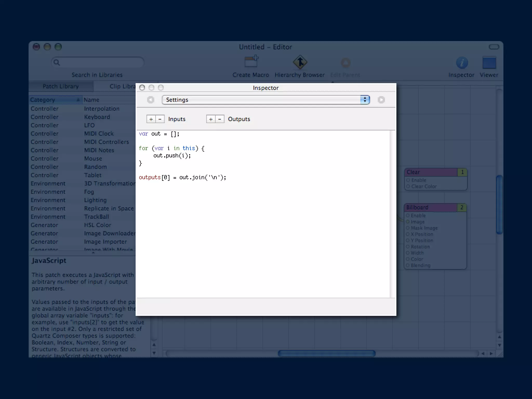Select the Interpolation patch row
The image size is (532, 399).
(82, 109)
